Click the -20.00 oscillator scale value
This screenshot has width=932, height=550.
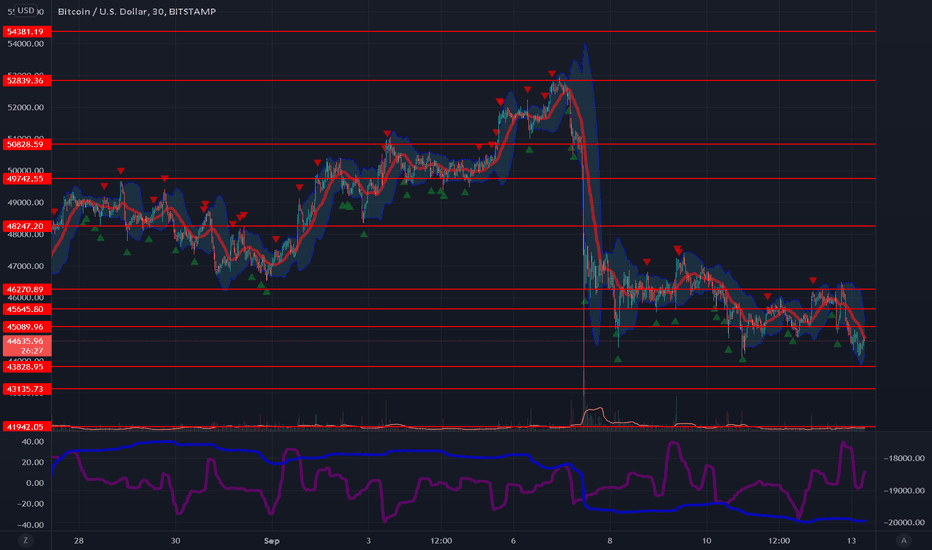coord(30,504)
